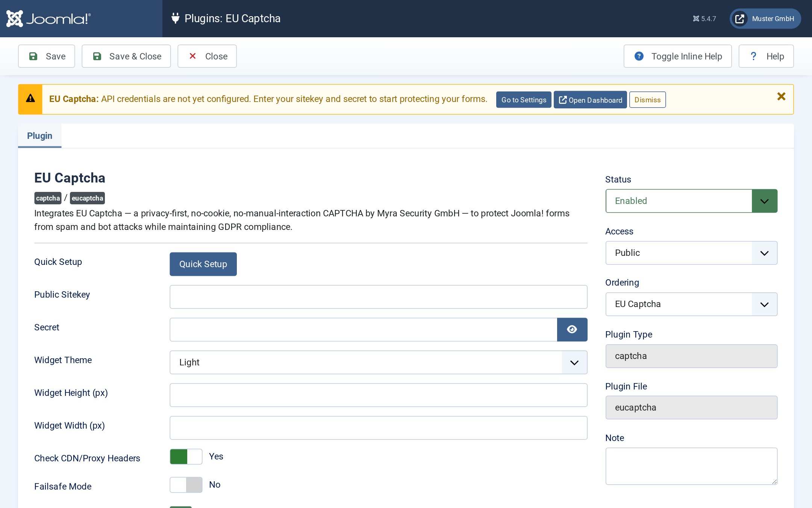
Task: Open the Access dropdown showing Public
Action: pyautogui.click(x=691, y=253)
